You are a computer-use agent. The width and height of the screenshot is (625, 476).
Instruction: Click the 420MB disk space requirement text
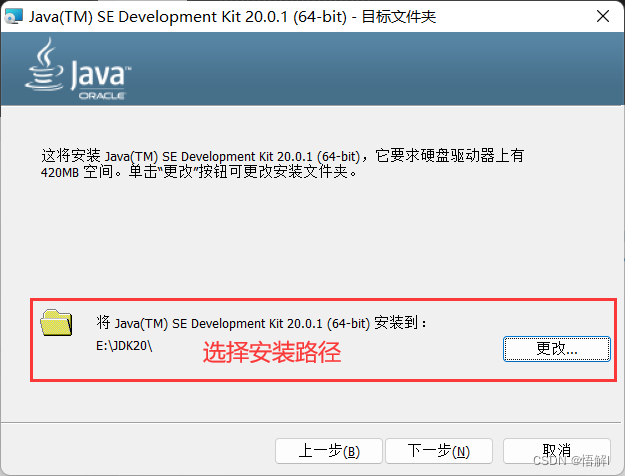pos(60,173)
